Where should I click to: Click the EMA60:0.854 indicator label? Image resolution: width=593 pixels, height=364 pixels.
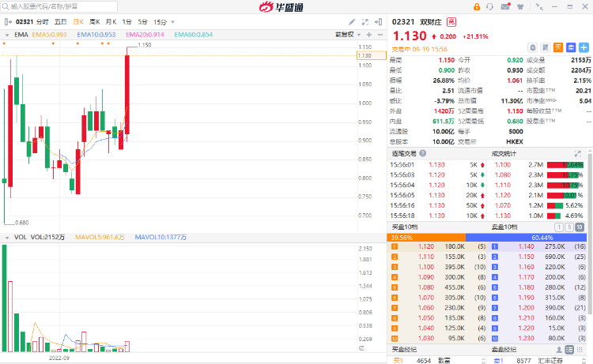pos(193,35)
